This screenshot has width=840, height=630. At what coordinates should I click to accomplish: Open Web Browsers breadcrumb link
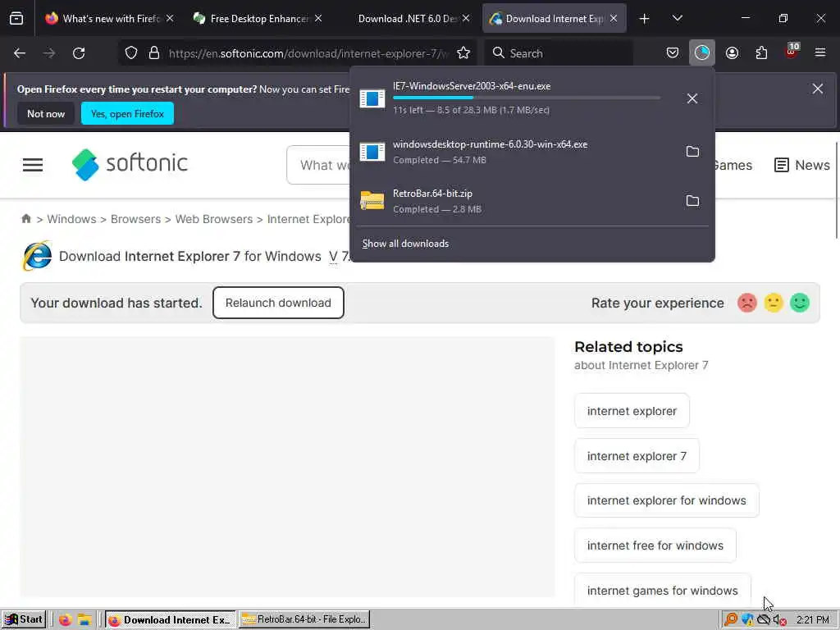pyautogui.click(x=214, y=219)
